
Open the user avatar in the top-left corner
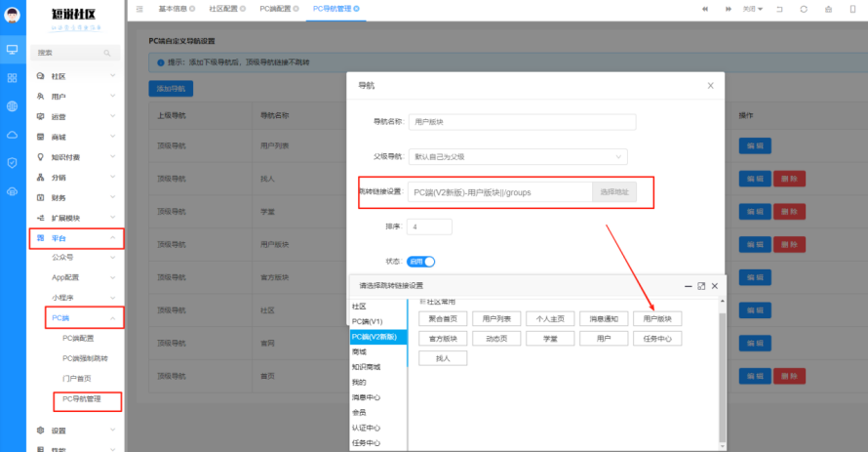[x=12, y=15]
